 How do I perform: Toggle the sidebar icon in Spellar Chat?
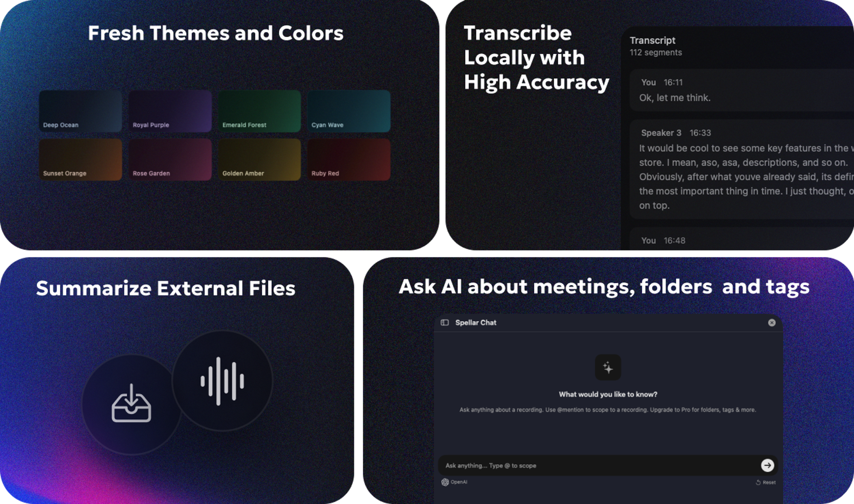[x=445, y=322]
